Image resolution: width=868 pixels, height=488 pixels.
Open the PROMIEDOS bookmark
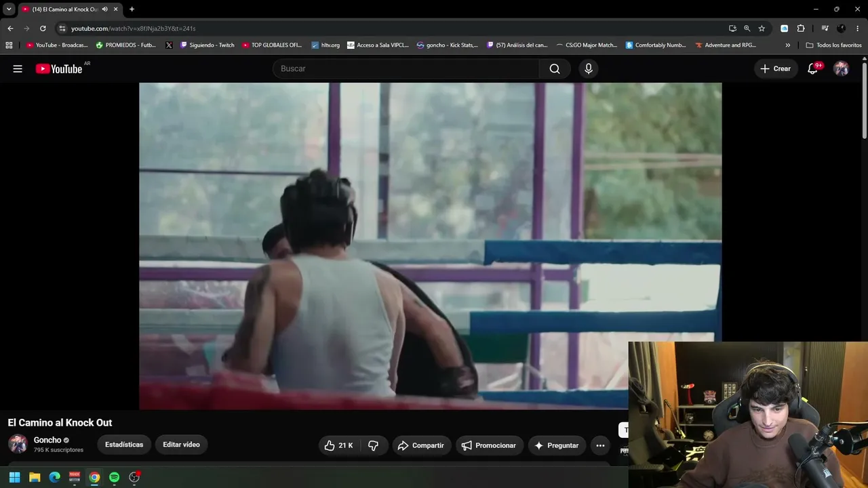[125, 45]
